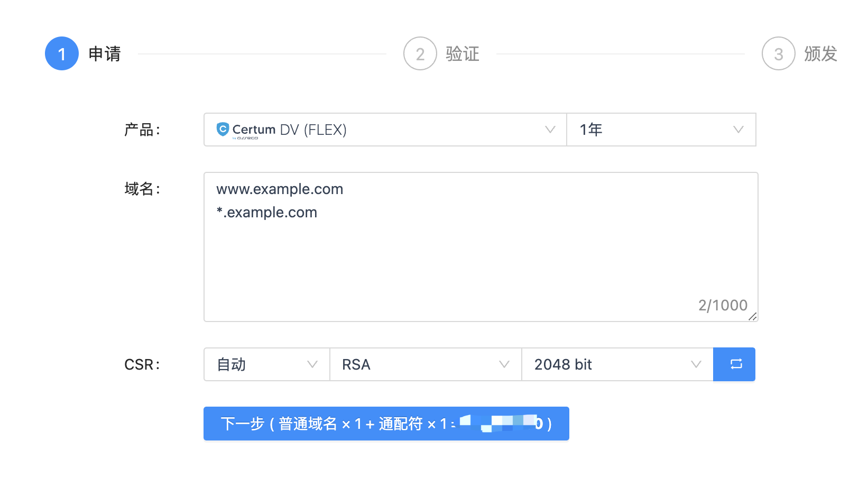Open the 1年 validity period dropdown
The image size is (868, 496).
(x=661, y=130)
